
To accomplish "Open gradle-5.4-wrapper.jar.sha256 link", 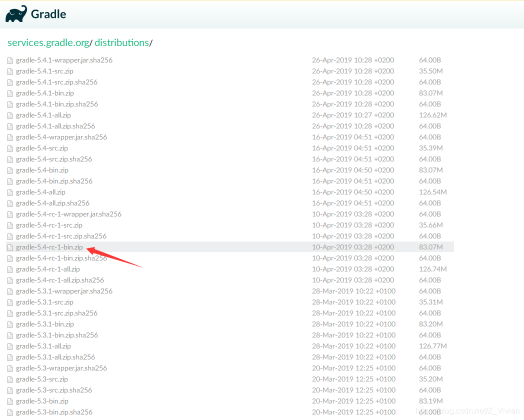I will (x=61, y=137).
